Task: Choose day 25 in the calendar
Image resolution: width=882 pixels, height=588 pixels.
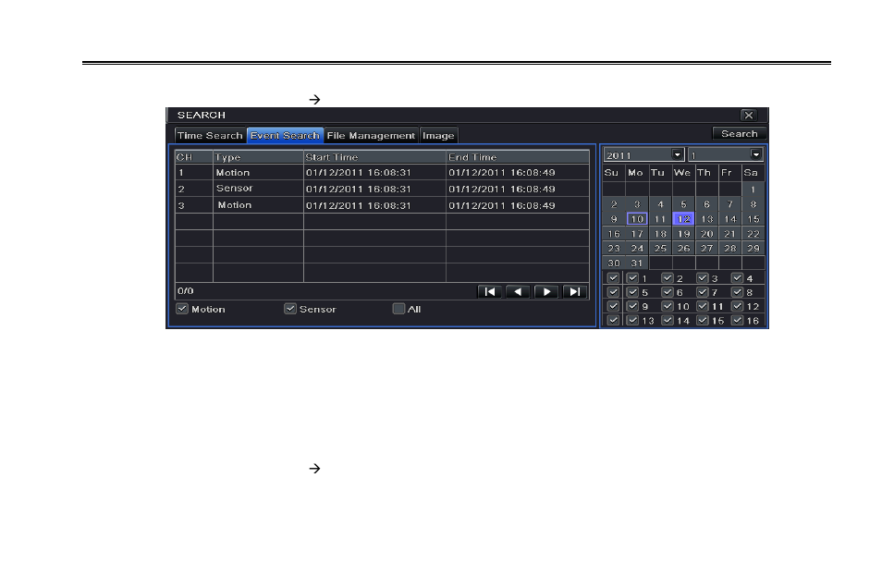Action: click(x=660, y=248)
